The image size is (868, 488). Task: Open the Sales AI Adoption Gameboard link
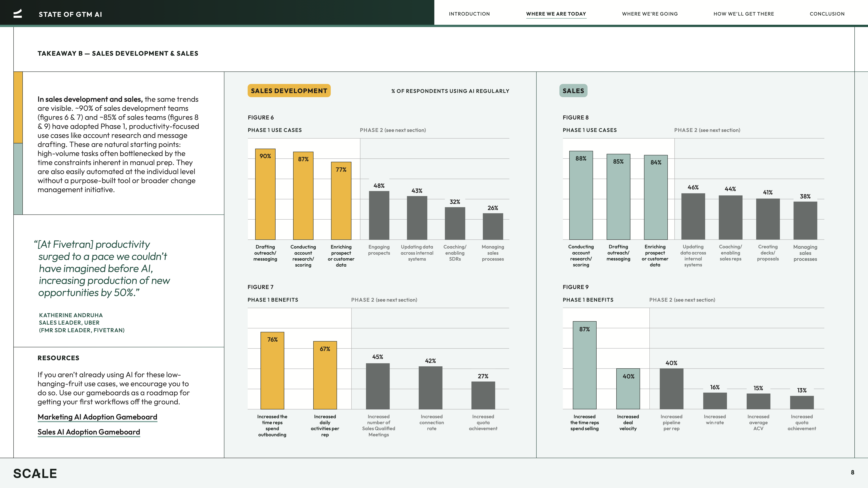coord(89,432)
